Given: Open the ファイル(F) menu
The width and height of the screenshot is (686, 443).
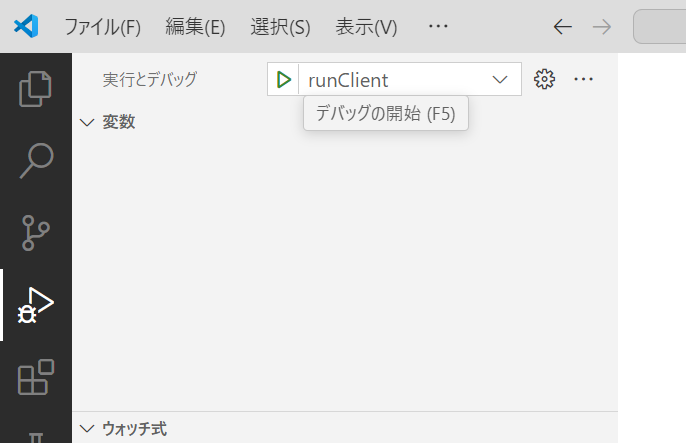Looking at the screenshot, I should (x=102, y=27).
